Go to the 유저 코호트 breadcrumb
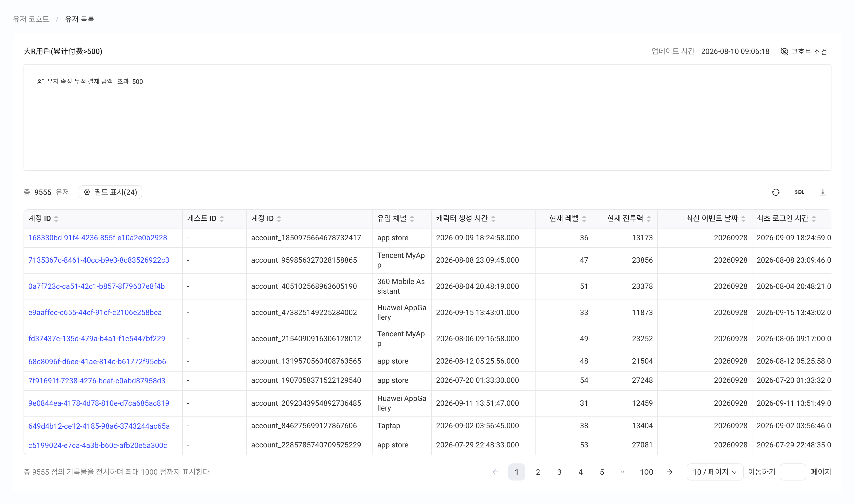This screenshot has height=504, width=855. click(31, 19)
